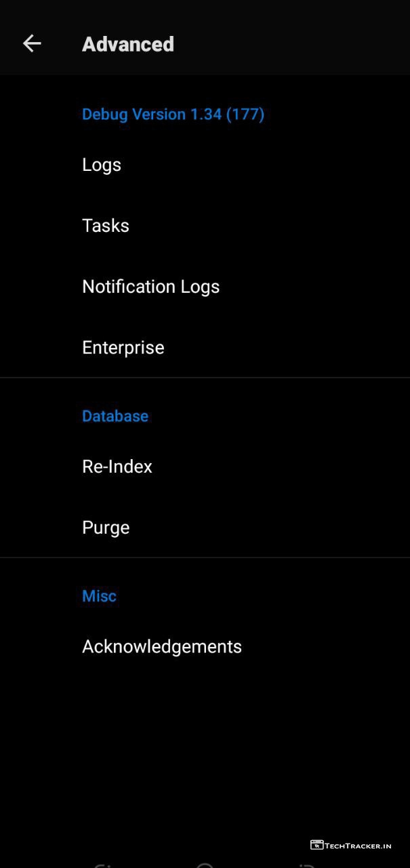Click the TechTracker.in watermark text
The image size is (410, 868).
point(358,846)
